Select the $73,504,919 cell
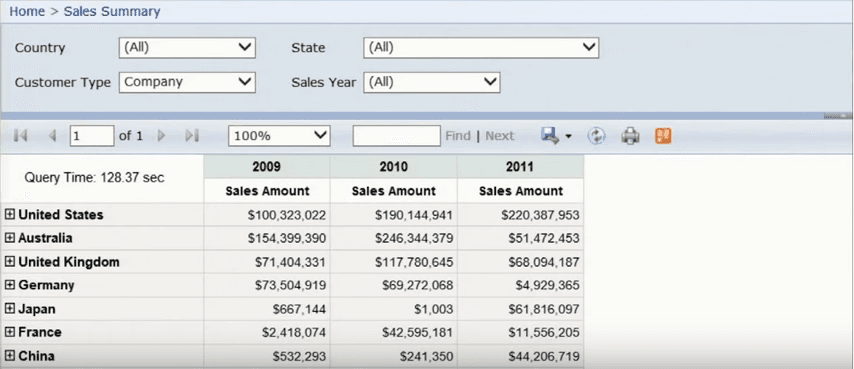The height and width of the screenshot is (369, 854). tap(267, 285)
